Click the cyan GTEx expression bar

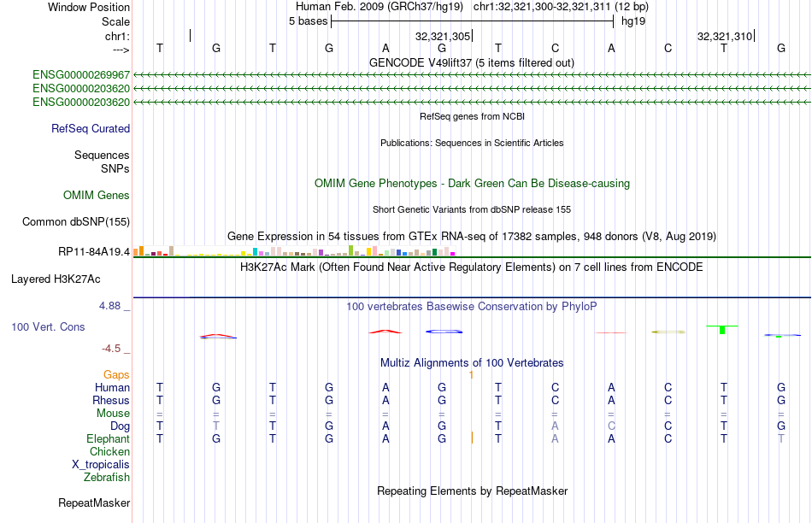255,251
